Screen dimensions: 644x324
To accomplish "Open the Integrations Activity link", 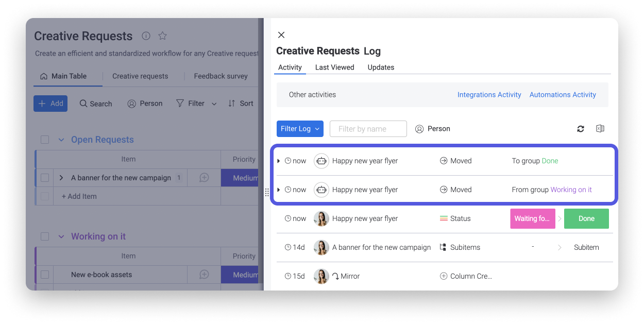I will tap(489, 95).
